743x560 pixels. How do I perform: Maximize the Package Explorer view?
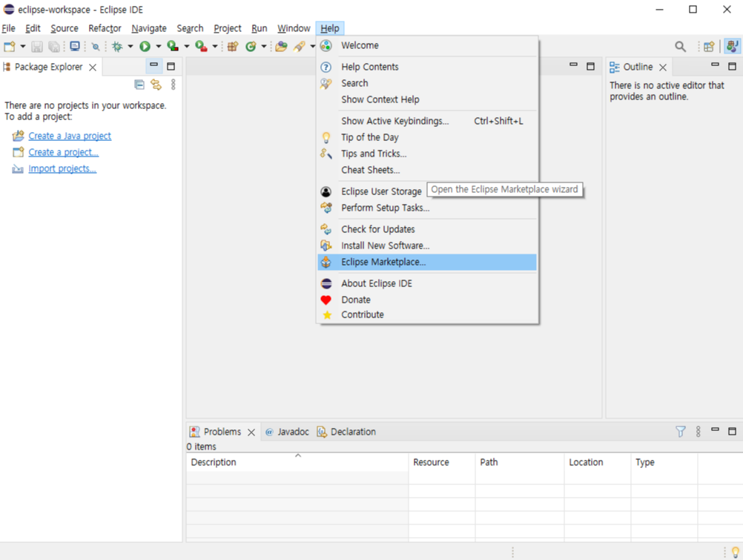coord(171,67)
